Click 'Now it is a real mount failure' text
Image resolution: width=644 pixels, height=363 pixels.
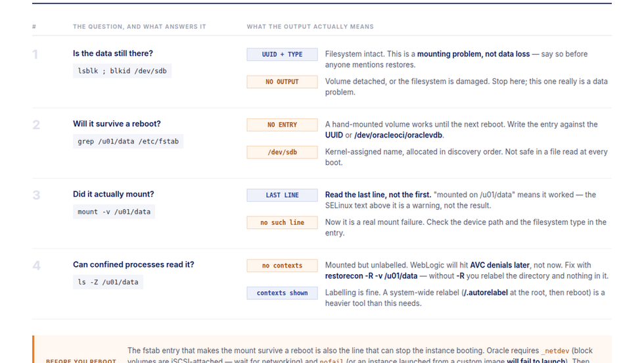point(375,222)
